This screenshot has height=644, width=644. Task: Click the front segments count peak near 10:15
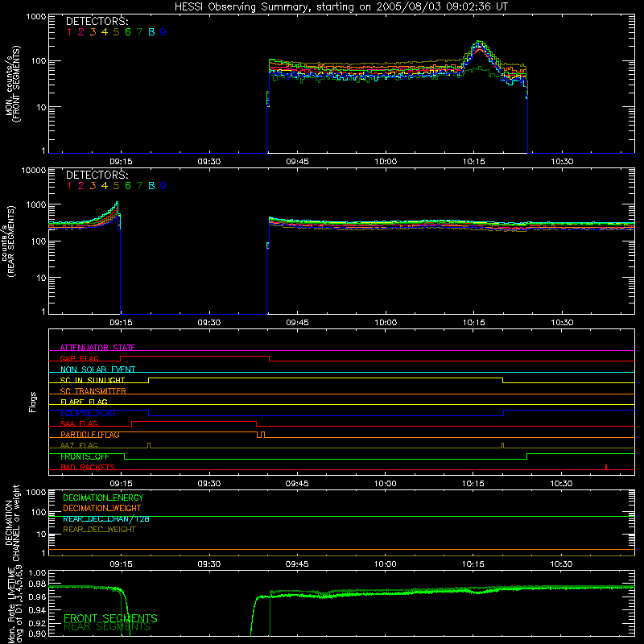click(479, 44)
